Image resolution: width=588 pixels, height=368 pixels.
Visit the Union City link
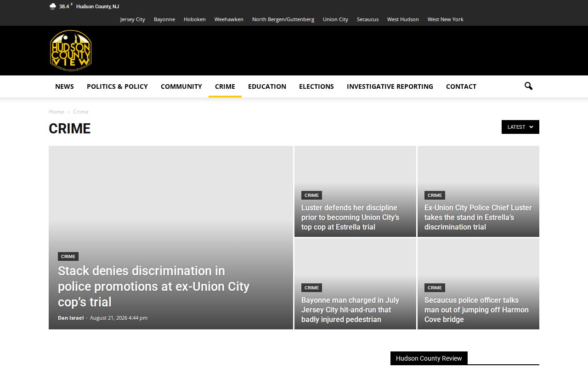click(x=335, y=19)
